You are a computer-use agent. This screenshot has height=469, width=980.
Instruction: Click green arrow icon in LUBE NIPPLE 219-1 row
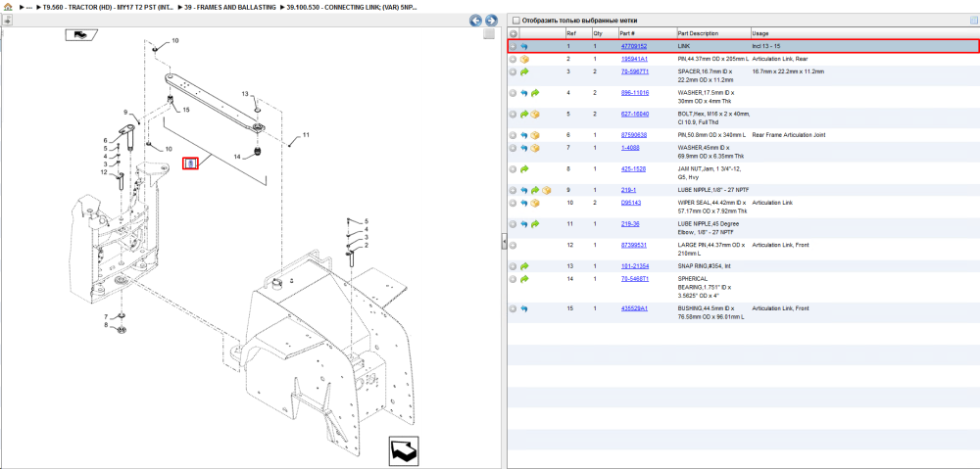(535, 190)
